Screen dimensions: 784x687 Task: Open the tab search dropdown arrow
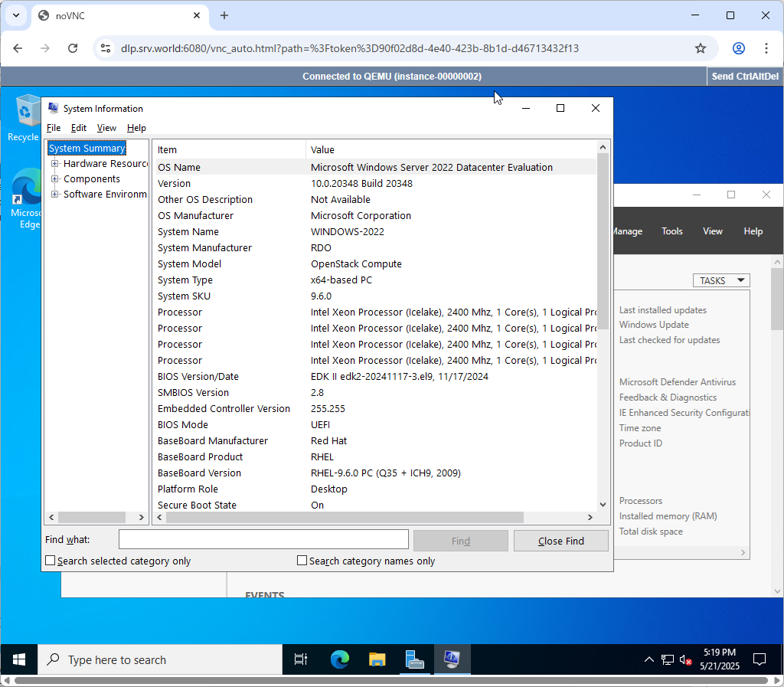pos(16,15)
